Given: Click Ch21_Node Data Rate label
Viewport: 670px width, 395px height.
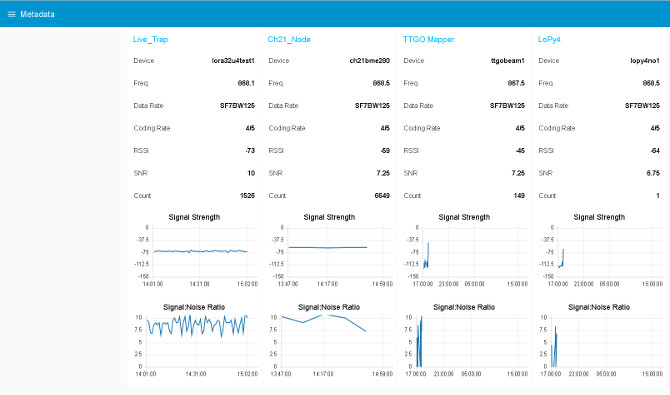Looking at the screenshot, I should click(283, 106).
